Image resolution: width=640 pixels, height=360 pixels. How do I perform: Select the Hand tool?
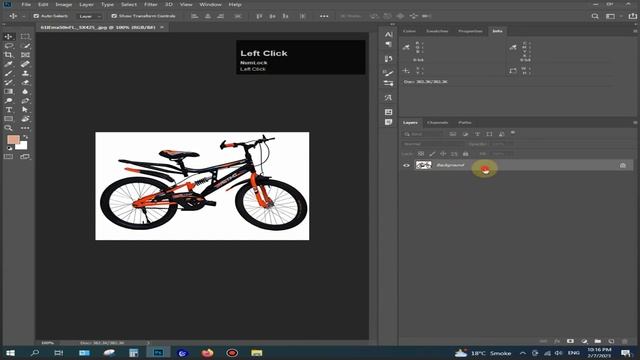click(x=25, y=119)
